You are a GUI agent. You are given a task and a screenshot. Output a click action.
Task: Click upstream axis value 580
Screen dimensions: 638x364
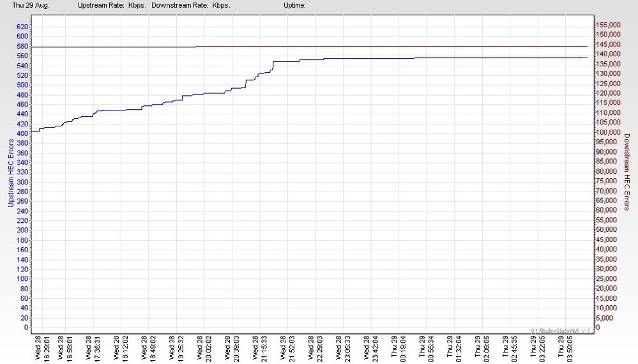[22, 47]
